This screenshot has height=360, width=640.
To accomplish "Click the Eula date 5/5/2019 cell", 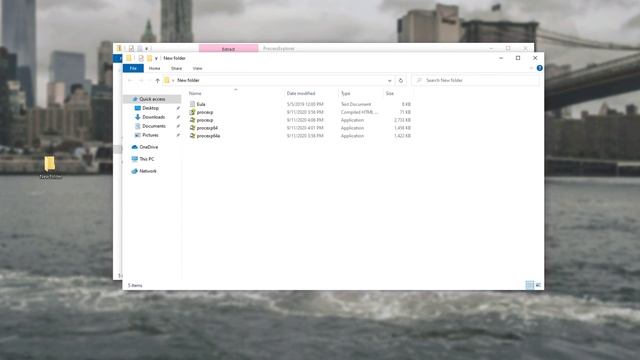I will pyautogui.click(x=305, y=104).
